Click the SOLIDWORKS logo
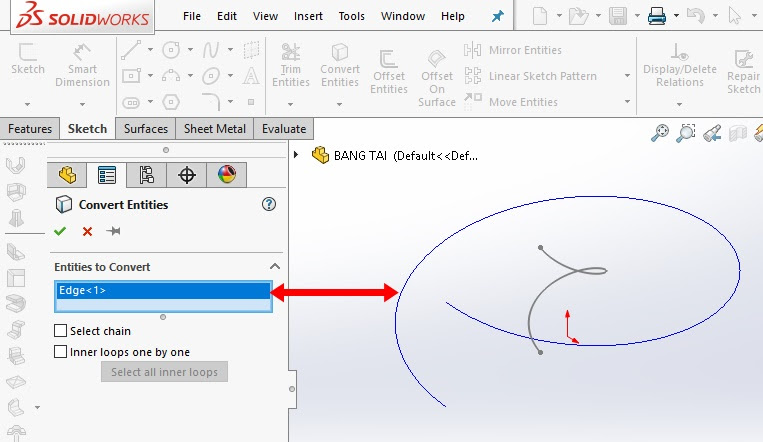Screen dimensions: 763x442 (82, 16)
